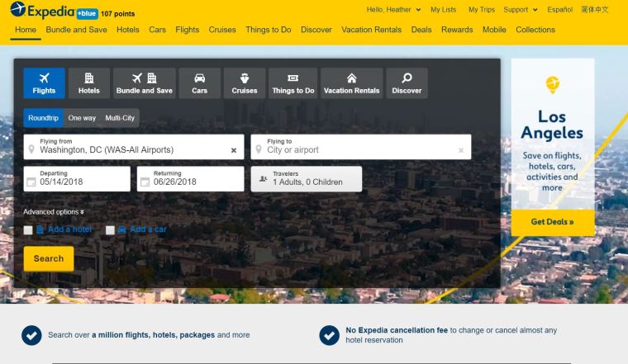Click the car icon beside Add a car

122,229
